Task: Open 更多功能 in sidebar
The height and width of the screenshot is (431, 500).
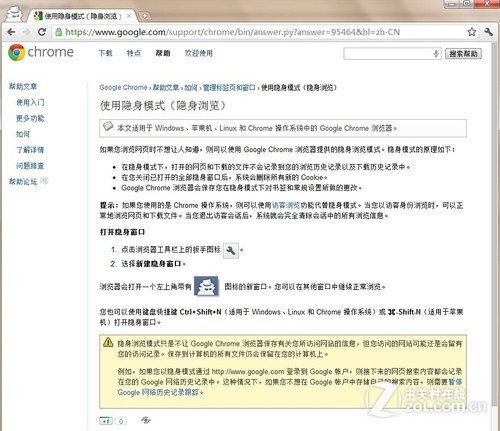Action: click(30, 118)
